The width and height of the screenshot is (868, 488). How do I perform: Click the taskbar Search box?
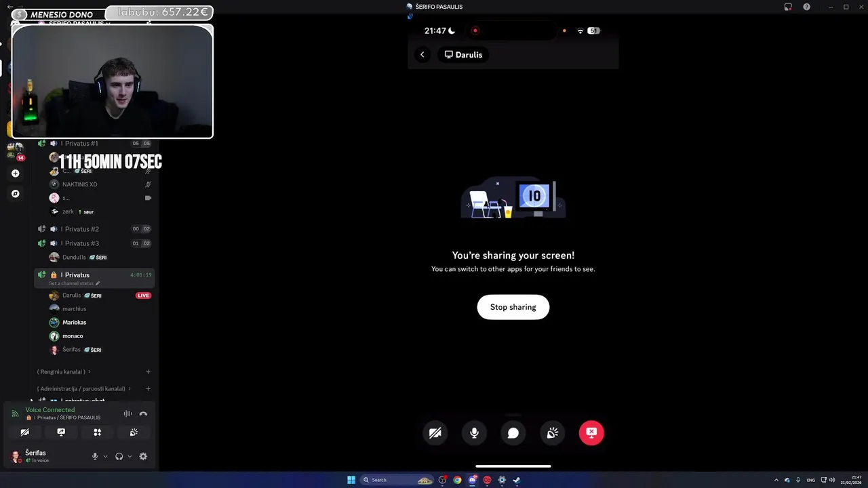pos(397,480)
